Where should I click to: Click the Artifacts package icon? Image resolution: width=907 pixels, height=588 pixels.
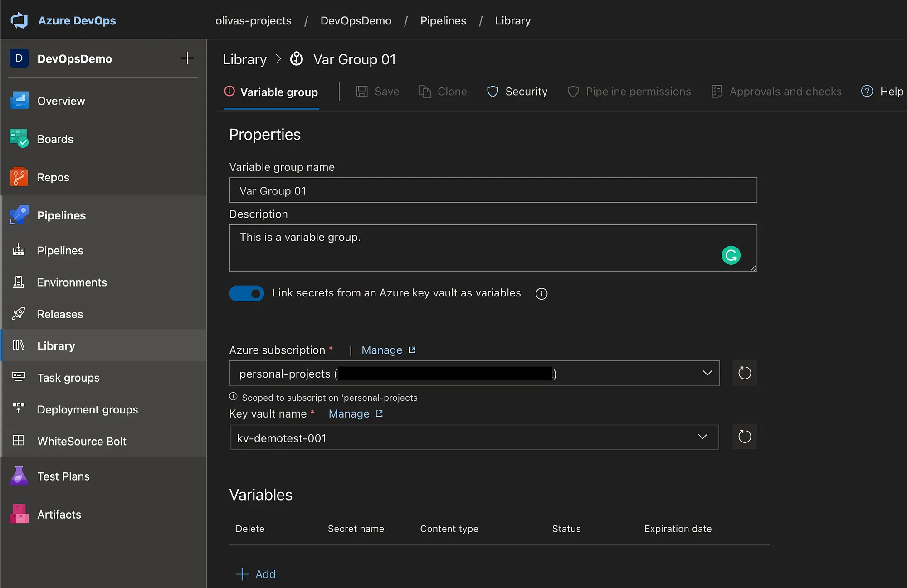(x=19, y=514)
